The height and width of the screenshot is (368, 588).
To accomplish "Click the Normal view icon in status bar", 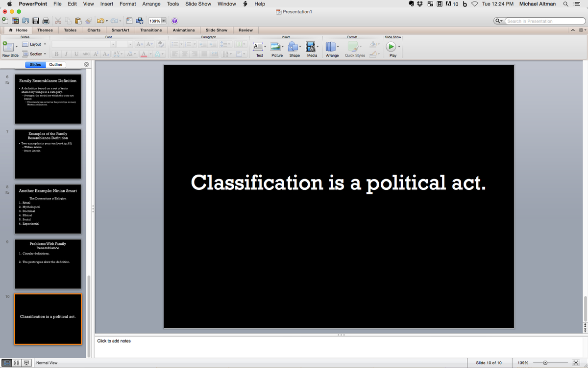I will coord(7,363).
